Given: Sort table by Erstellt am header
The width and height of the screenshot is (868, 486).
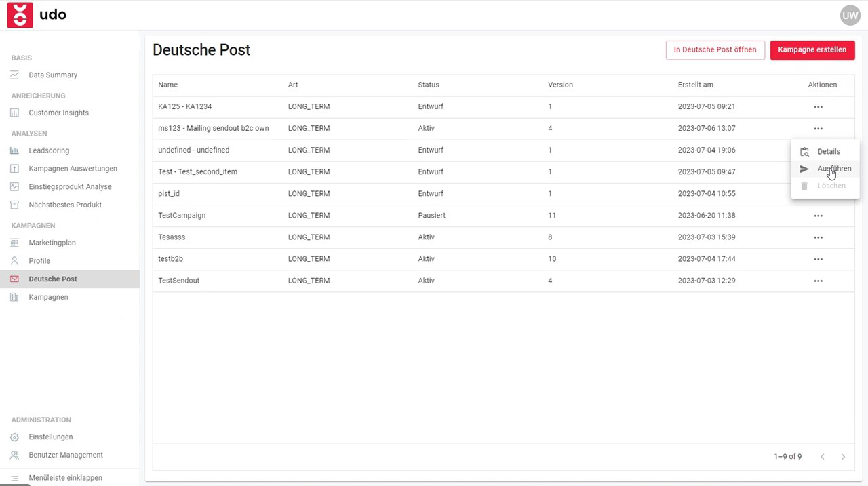Looking at the screenshot, I should (x=696, y=85).
